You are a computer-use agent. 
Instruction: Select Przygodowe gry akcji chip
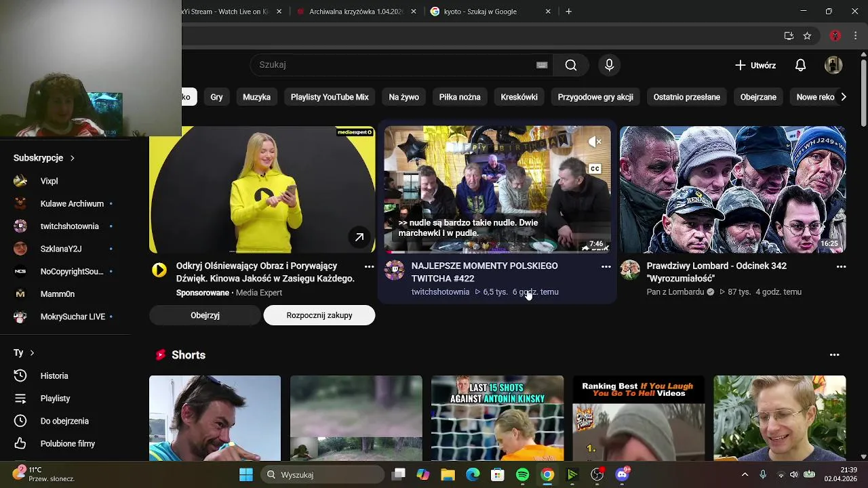pos(595,97)
